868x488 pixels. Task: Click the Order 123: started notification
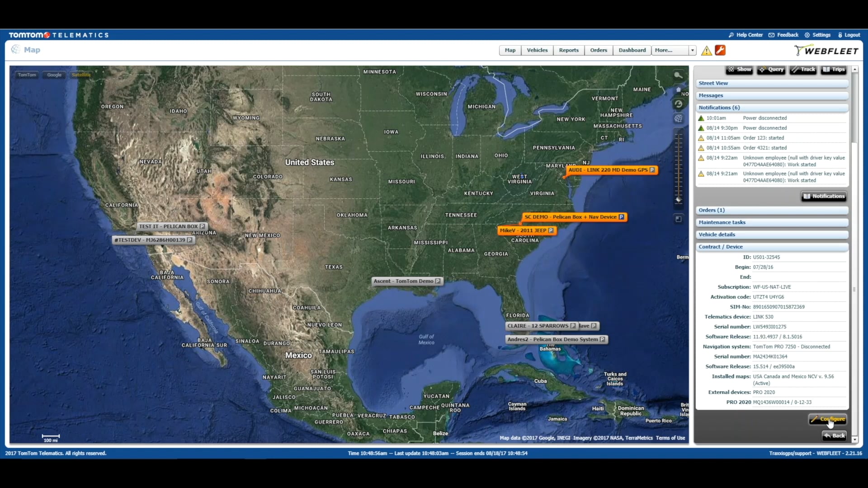(772, 138)
